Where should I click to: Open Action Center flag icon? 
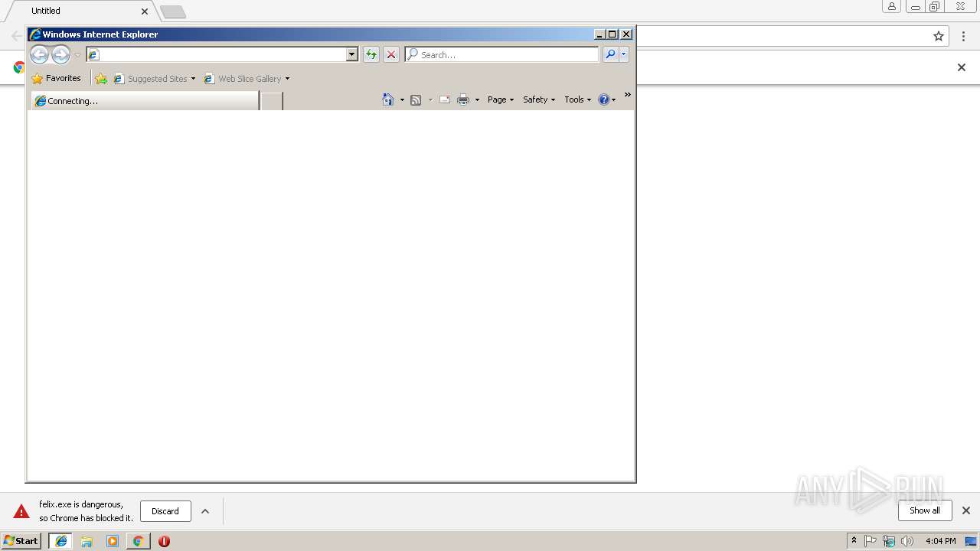tap(871, 541)
